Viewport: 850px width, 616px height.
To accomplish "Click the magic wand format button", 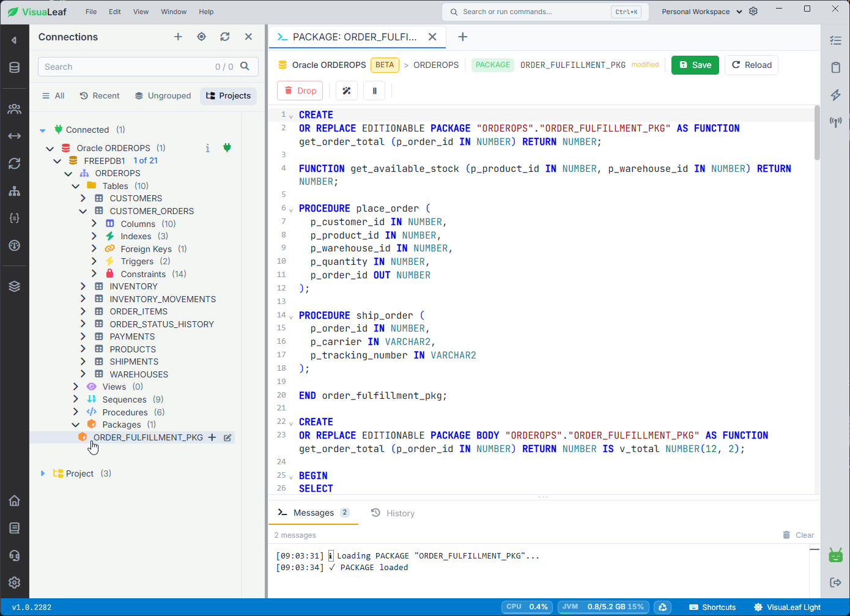I will pyautogui.click(x=346, y=91).
